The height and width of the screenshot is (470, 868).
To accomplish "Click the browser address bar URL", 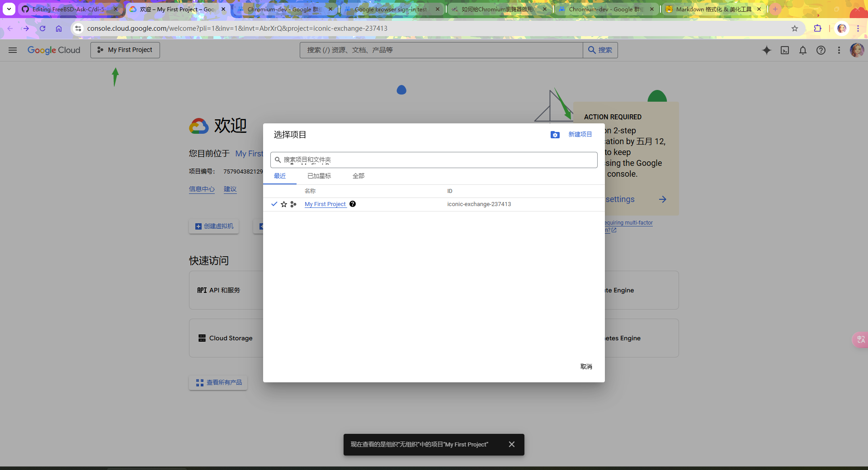I will 237,28.
